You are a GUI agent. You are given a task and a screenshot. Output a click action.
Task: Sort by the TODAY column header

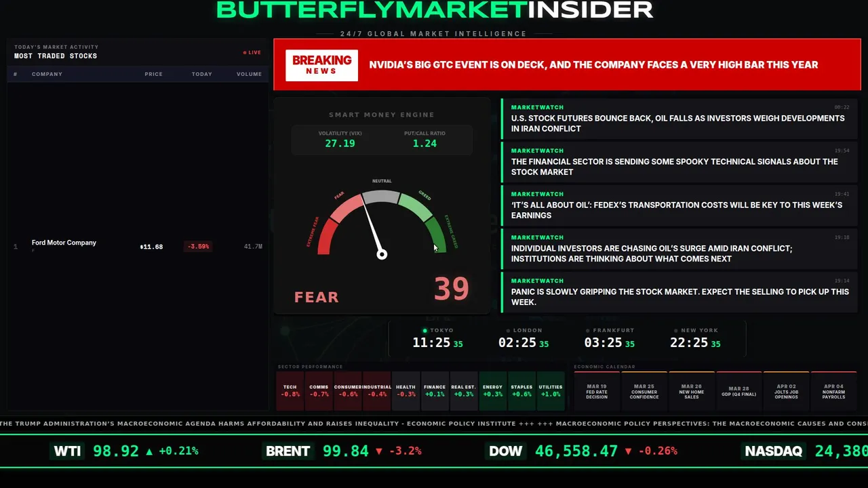pyautogui.click(x=201, y=74)
